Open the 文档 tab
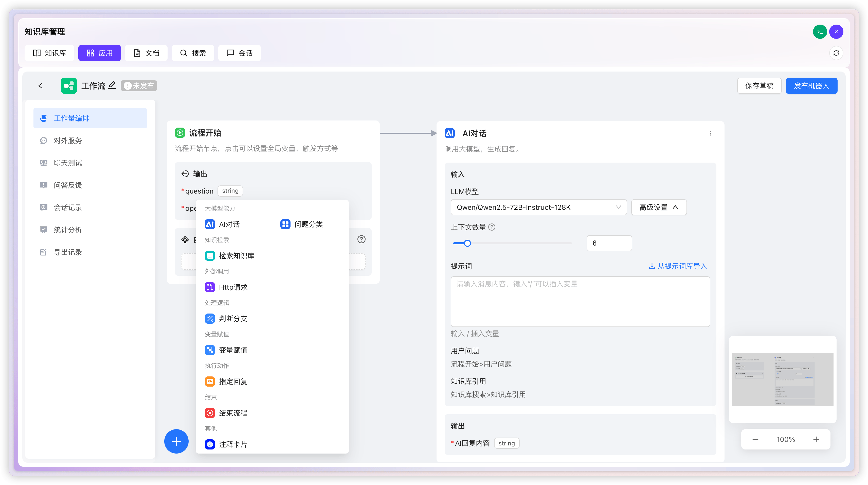This screenshot has height=485, width=868. (146, 53)
